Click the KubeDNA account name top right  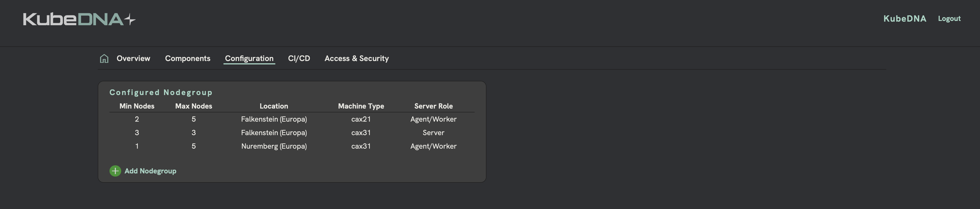(x=905, y=18)
